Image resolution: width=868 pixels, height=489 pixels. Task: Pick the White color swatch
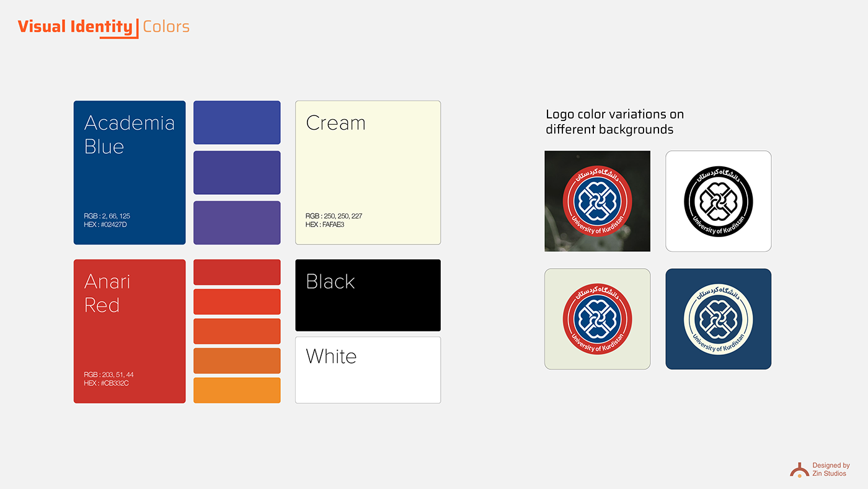pyautogui.click(x=368, y=370)
